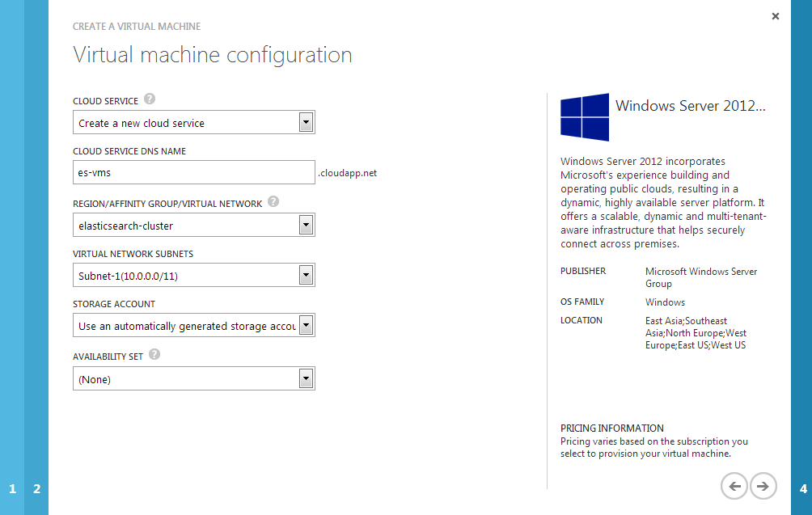The image size is (812, 515).
Task: Click the Windows Server 2012 title
Action: tap(691, 106)
